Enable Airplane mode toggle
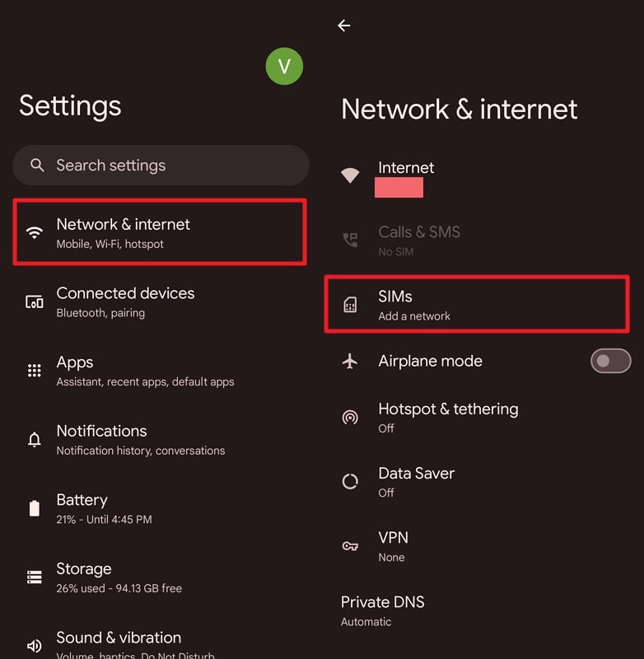The height and width of the screenshot is (659, 644). tap(609, 361)
